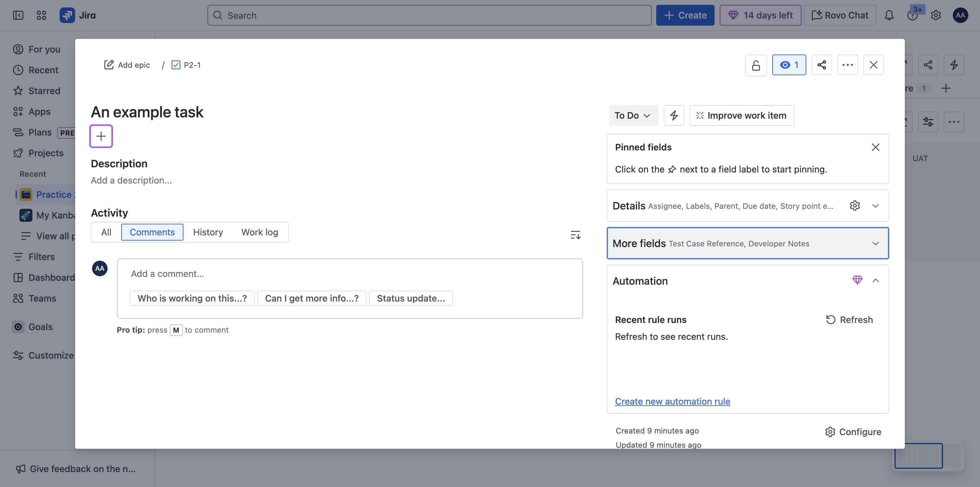Close the work item dialog
Screen dimensions: 980x487
tap(873, 65)
